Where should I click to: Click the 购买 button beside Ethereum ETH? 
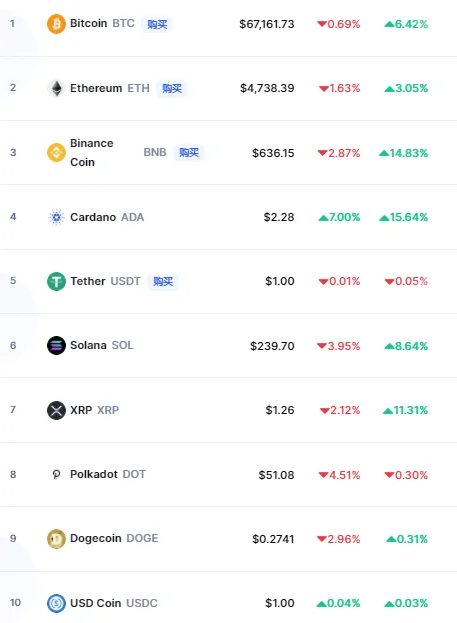point(172,88)
